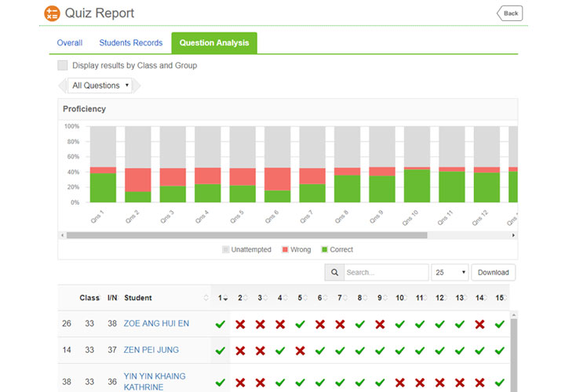Click the horizontal chart scrollbar
Image resolution: width=565 pixels, height=392 pixels.
(246, 235)
